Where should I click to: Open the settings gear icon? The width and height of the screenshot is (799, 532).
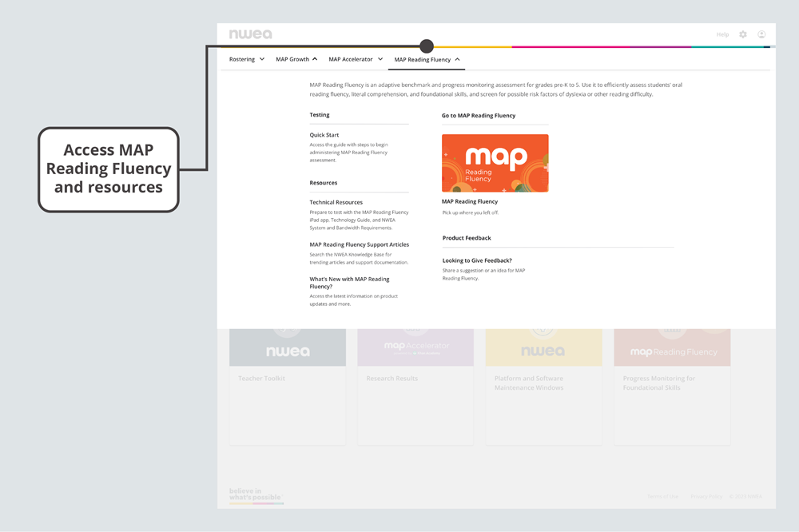pos(743,34)
